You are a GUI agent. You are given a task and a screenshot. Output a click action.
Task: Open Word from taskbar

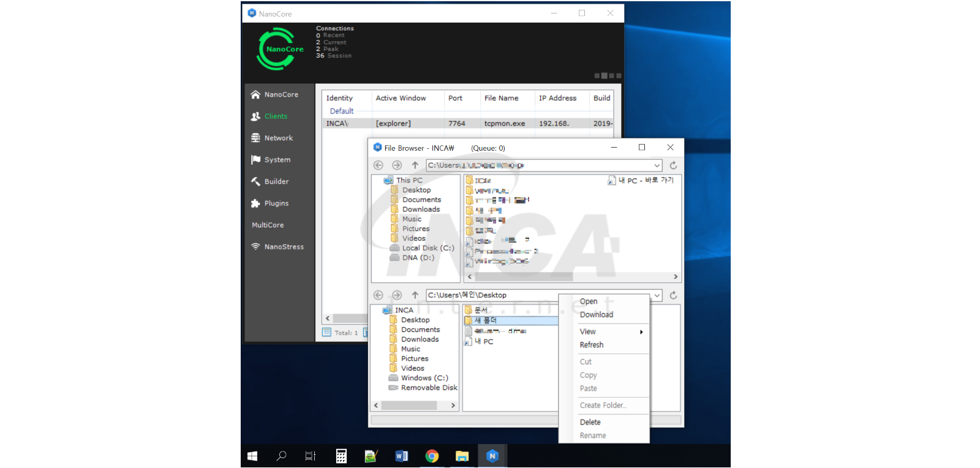tap(402, 456)
